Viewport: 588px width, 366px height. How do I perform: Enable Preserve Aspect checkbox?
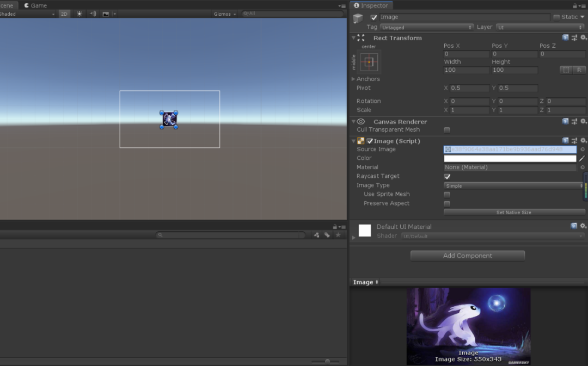[x=447, y=204]
